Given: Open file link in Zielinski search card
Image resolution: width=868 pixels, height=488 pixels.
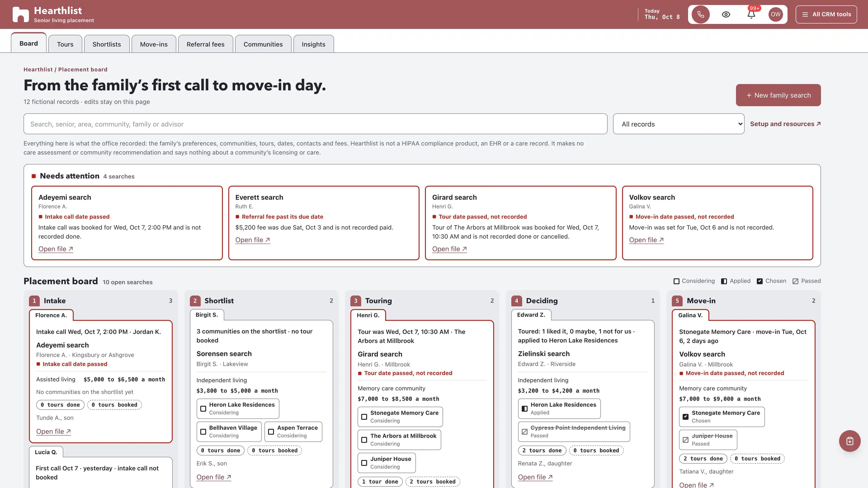Looking at the screenshot, I should 535,477.
